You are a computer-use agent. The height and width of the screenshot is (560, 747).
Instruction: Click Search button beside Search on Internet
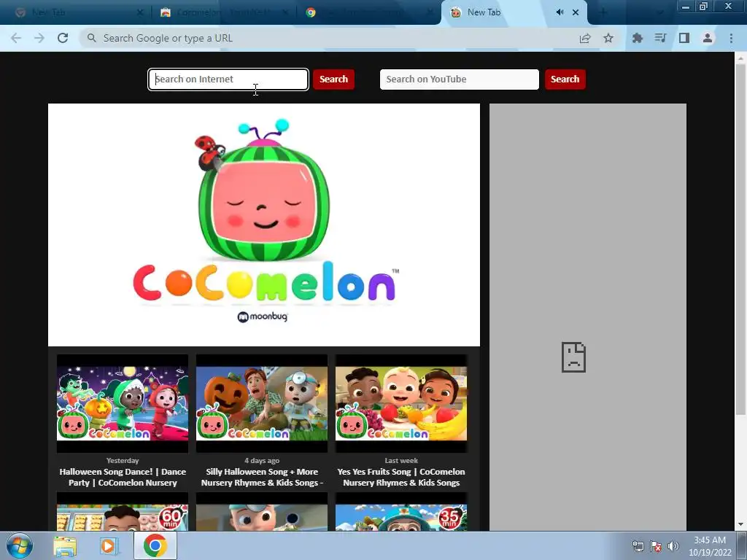pyautogui.click(x=333, y=79)
